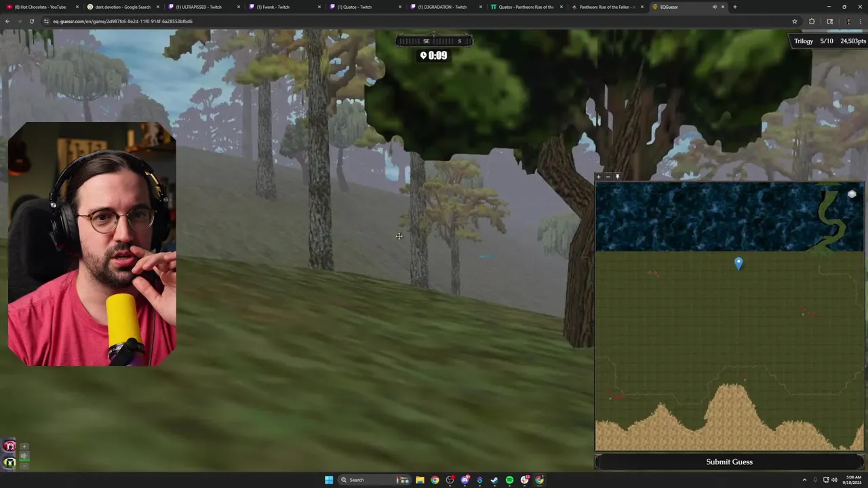This screenshot has height=488, width=868.
Task: Open the Chrome three-dot menu
Action: pos(861,21)
